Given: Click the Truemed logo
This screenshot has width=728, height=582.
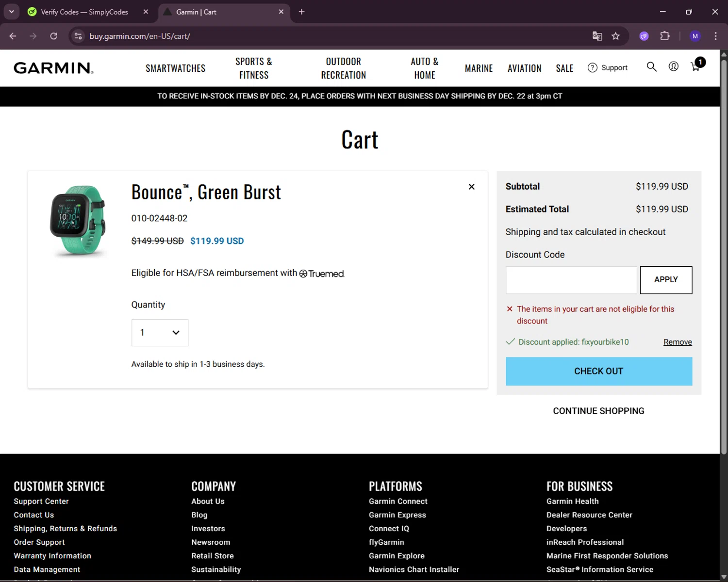Looking at the screenshot, I should point(322,274).
